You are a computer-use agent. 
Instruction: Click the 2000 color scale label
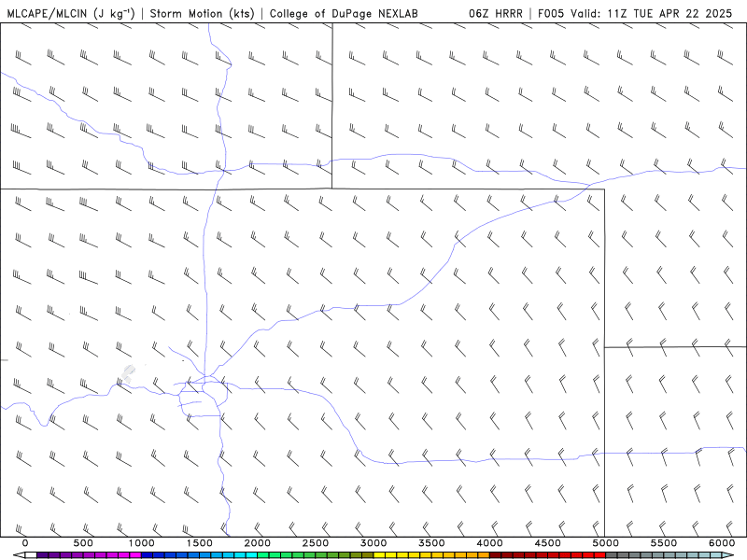pyautogui.click(x=258, y=543)
